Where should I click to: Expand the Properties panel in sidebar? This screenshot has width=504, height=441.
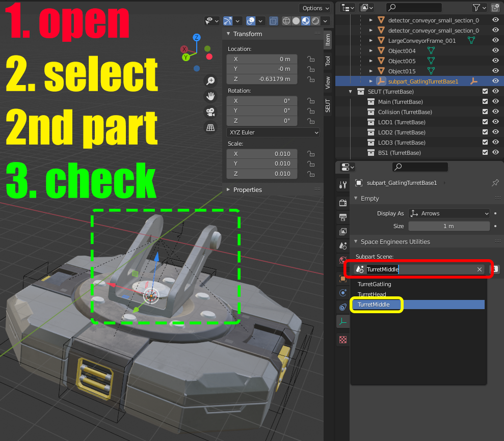tap(228, 190)
